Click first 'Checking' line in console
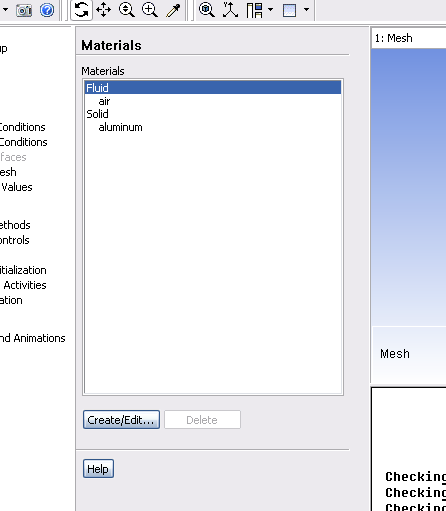The height and width of the screenshot is (511, 446). tap(416, 477)
